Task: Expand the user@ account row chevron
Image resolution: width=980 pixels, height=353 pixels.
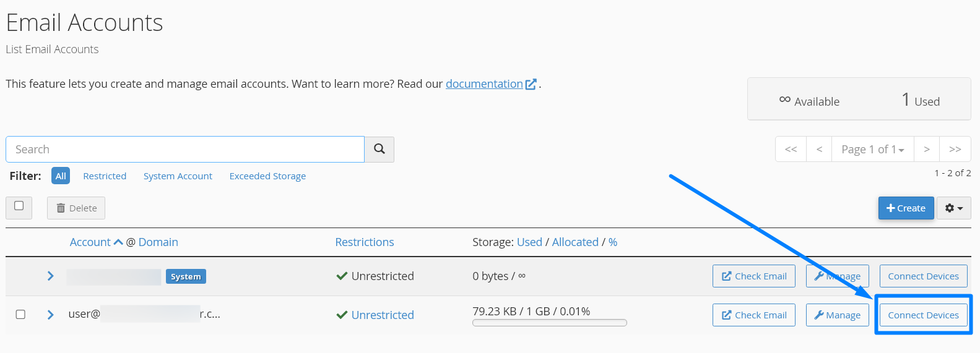Action: tap(51, 315)
